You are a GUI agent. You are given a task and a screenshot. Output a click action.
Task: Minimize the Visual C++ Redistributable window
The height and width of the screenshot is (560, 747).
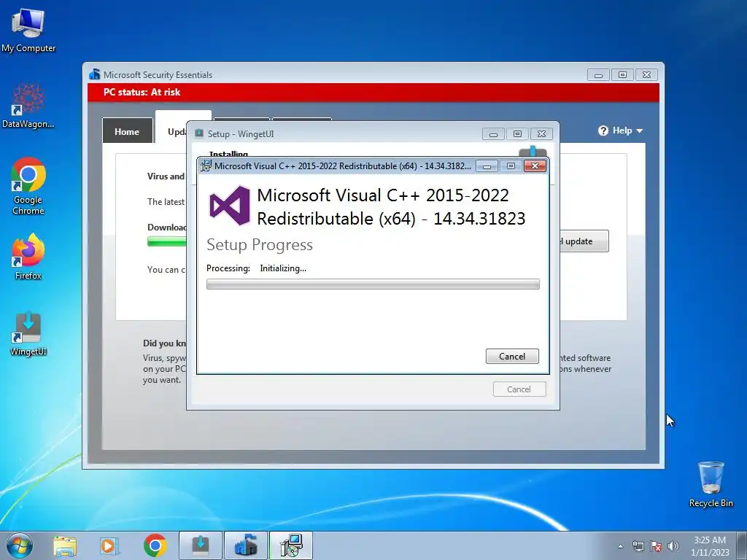click(487, 166)
